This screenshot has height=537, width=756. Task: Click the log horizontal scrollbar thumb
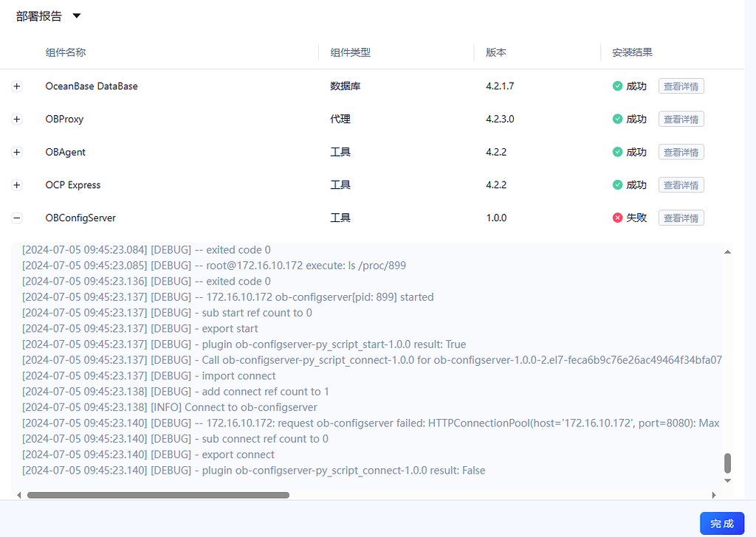click(x=158, y=495)
